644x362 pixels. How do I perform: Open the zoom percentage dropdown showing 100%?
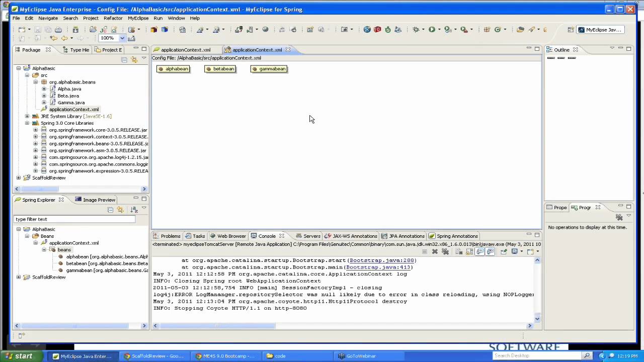(122, 38)
